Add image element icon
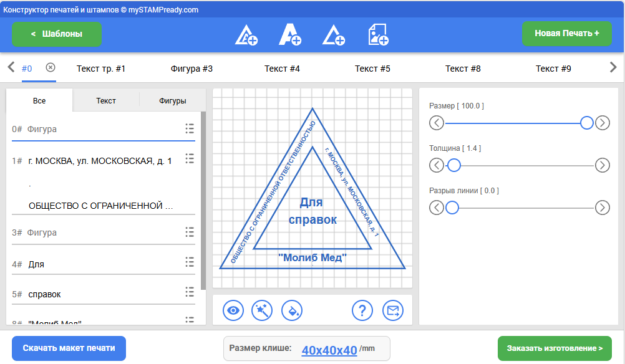Screen dimensions: 625x364 pos(378,34)
